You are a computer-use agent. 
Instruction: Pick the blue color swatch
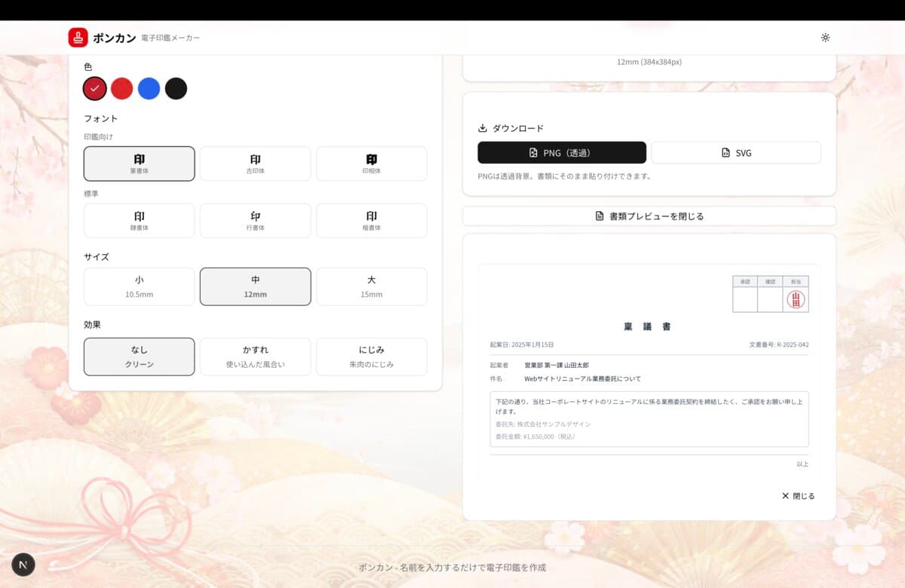coord(149,89)
